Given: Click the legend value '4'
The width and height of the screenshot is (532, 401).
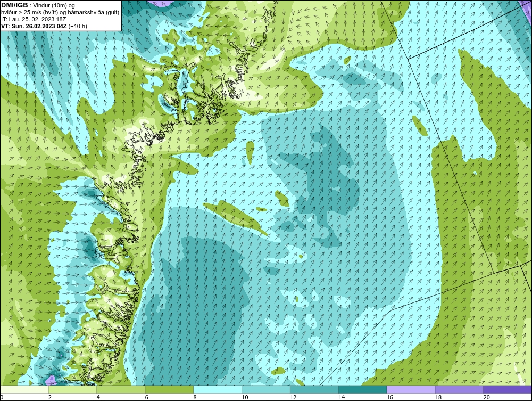Looking at the screenshot, I should [98, 397].
